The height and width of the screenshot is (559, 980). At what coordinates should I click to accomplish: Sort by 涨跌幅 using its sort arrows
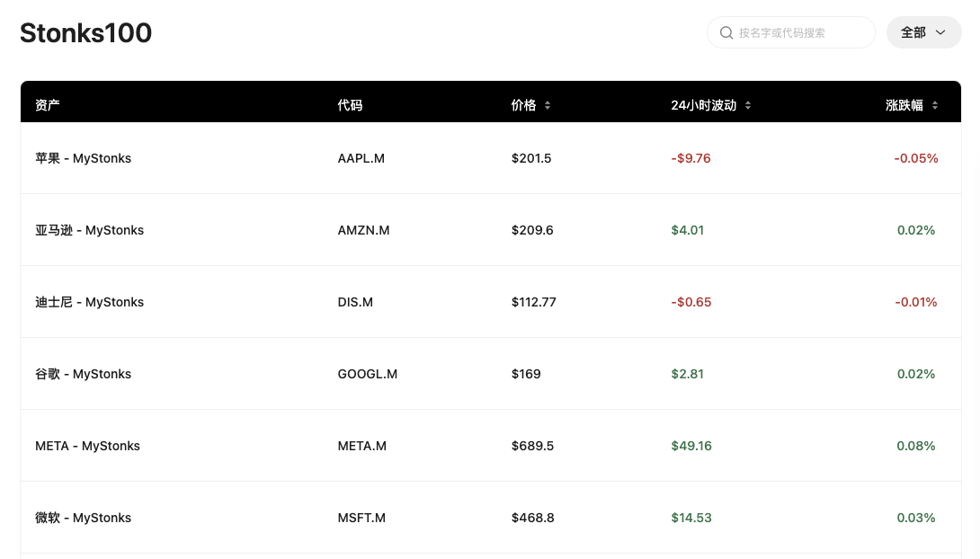(x=935, y=106)
